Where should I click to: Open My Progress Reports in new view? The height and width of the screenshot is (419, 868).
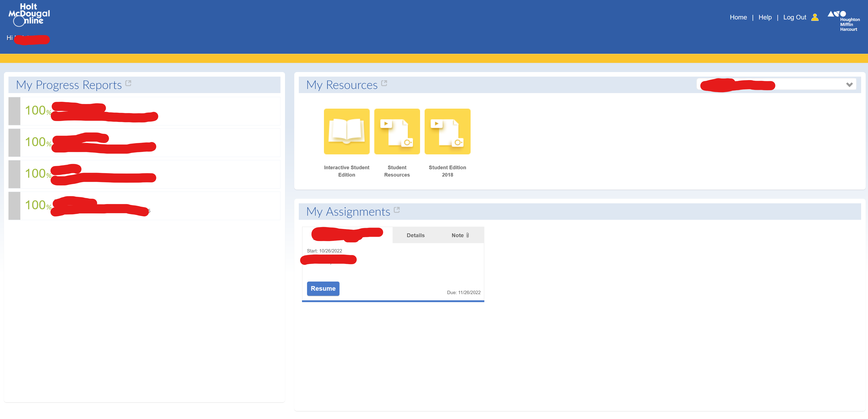(128, 83)
